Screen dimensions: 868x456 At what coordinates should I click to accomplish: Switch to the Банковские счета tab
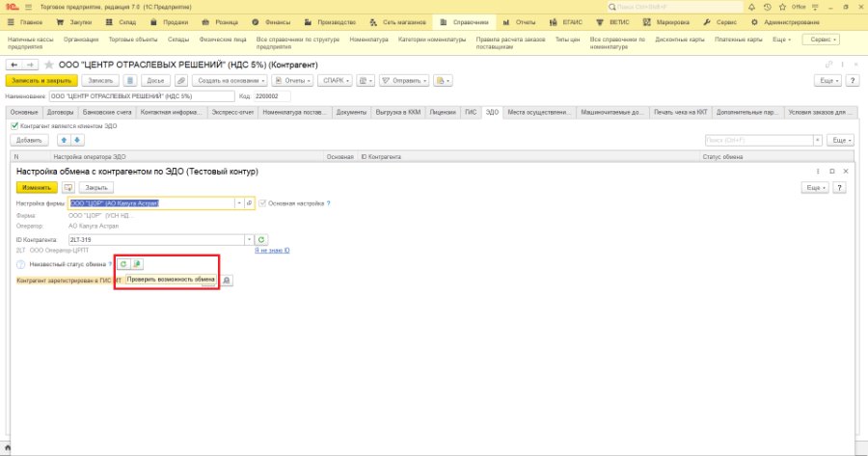tap(107, 113)
